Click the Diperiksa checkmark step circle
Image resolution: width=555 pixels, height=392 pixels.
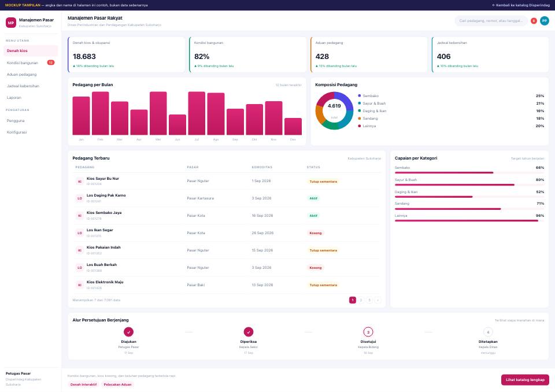coord(249,332)
